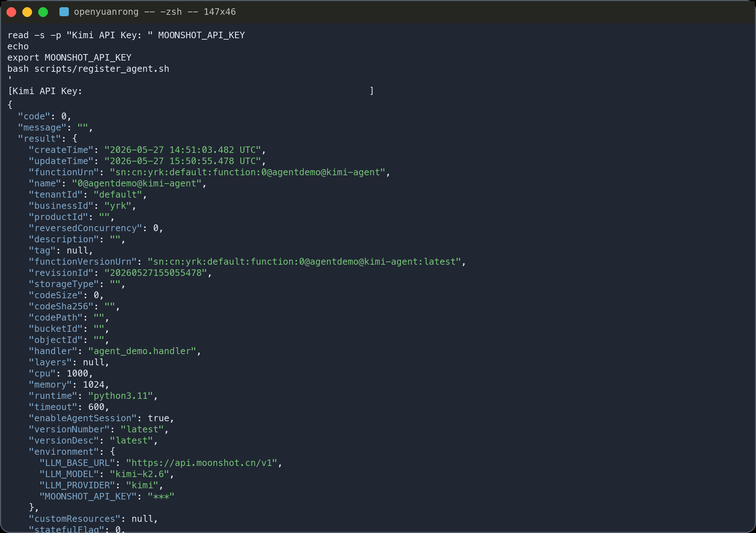Screen dimensions: 756x533
Task: Click the "cpu": 1000 line
Action: point(61,374)
